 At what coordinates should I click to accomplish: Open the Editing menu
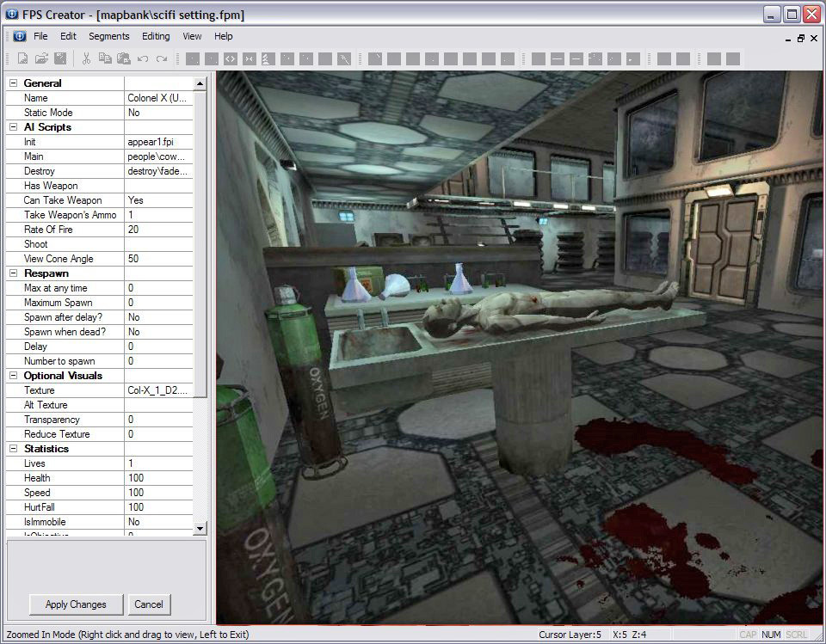tap(156, 36)
